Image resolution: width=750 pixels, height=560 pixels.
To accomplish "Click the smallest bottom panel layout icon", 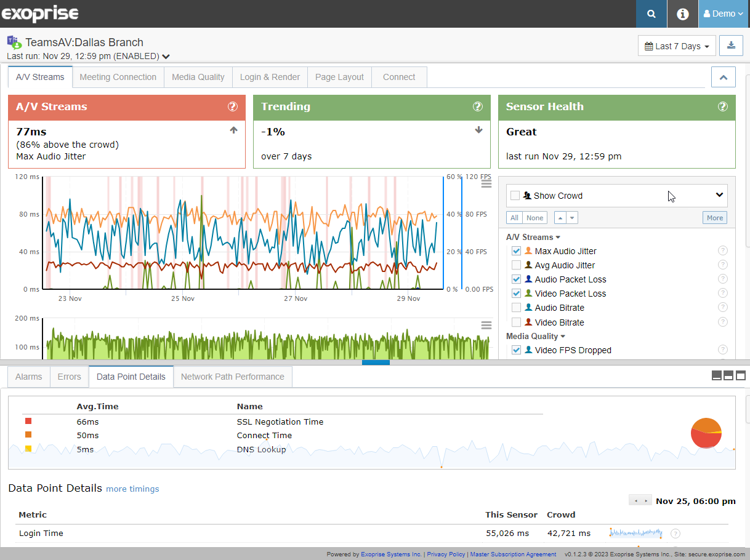I will click(717, 375).
